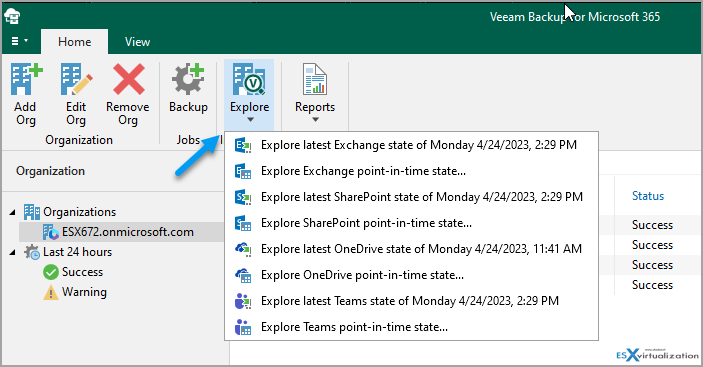This screenshot has height=367, width=703.
Task: Click the SharePoint point-in-time calendar icon
Action: click(243, 223)
